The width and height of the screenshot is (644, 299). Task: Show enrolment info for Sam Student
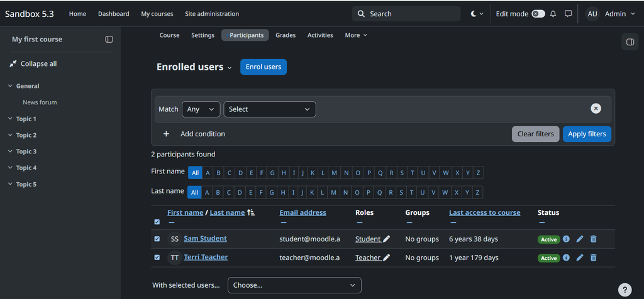tap(567, 239)
